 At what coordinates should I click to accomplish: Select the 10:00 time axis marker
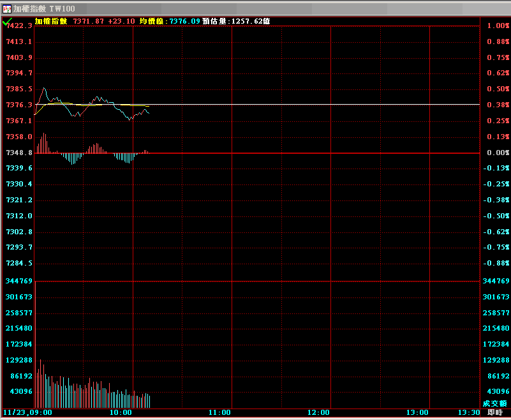121,413
